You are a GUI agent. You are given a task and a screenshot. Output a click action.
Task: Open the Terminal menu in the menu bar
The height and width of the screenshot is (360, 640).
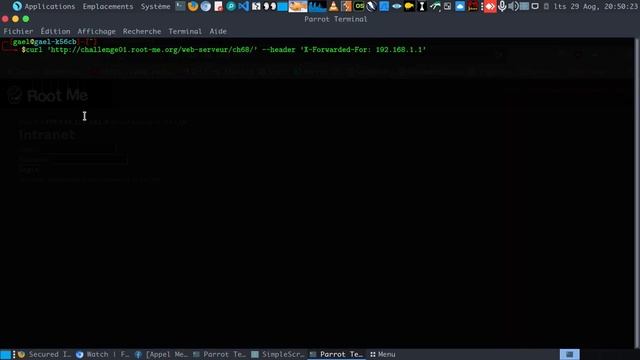tap(185, 31)
